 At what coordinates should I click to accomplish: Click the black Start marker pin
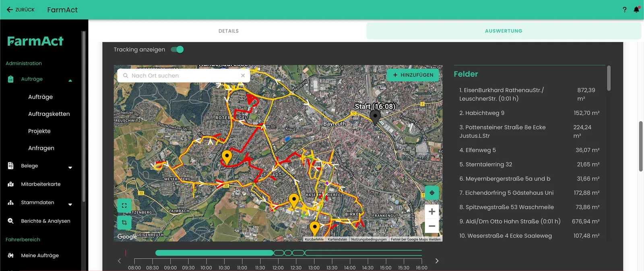(x=375, y=118)
